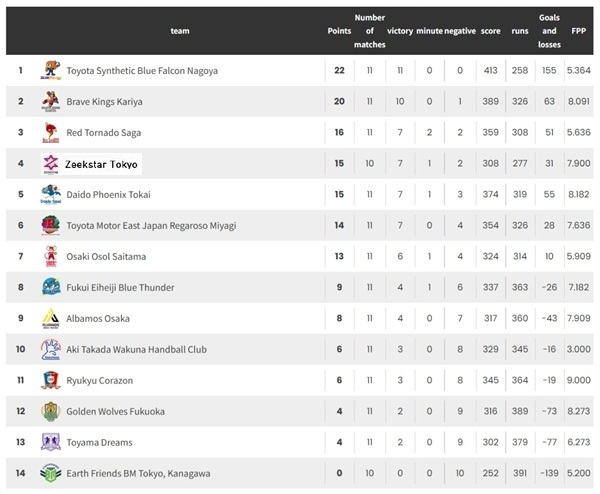Click the FPP column header
600x494 pixels.
pyautogui.click(x=579, y=31)
